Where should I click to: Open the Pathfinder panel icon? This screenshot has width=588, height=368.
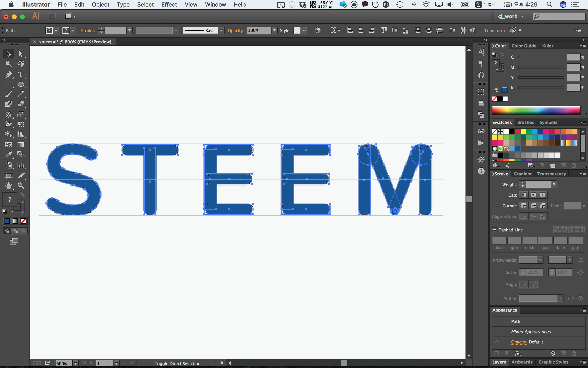(481, 114)
